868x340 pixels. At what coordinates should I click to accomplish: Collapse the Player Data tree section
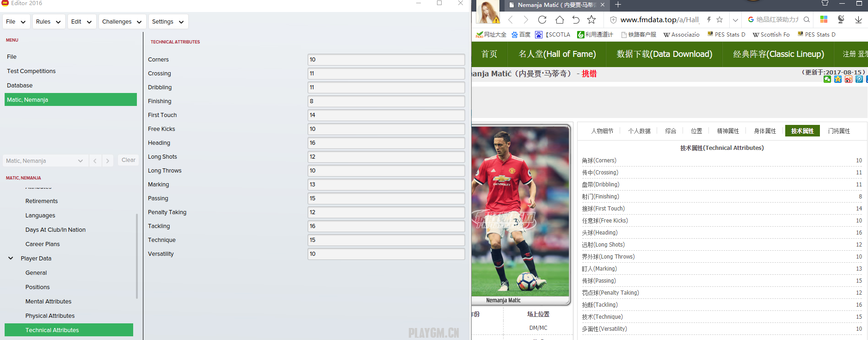11,258
